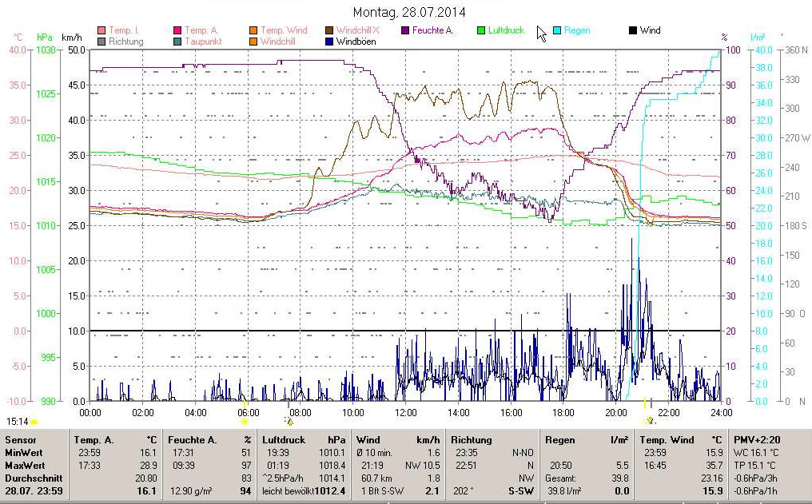The image size is (812, 504).
Task: Click the sunrise marker icon at 06:00
Action: [245, 421]
